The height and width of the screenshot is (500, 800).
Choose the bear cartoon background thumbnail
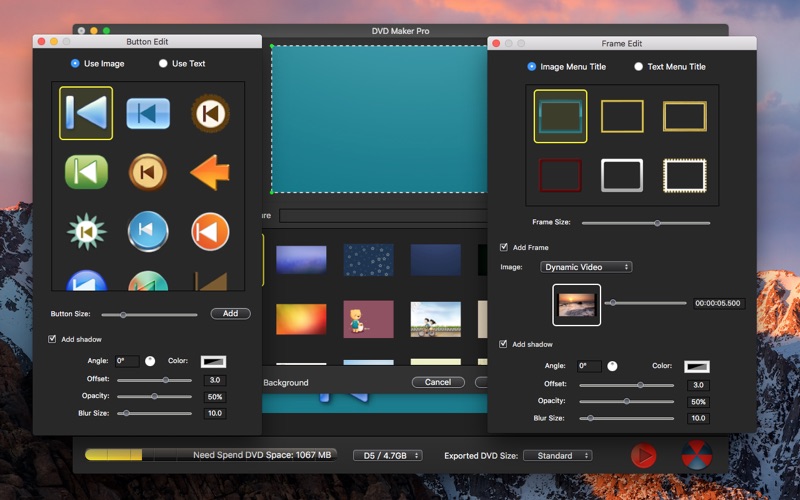click(368, 319)
